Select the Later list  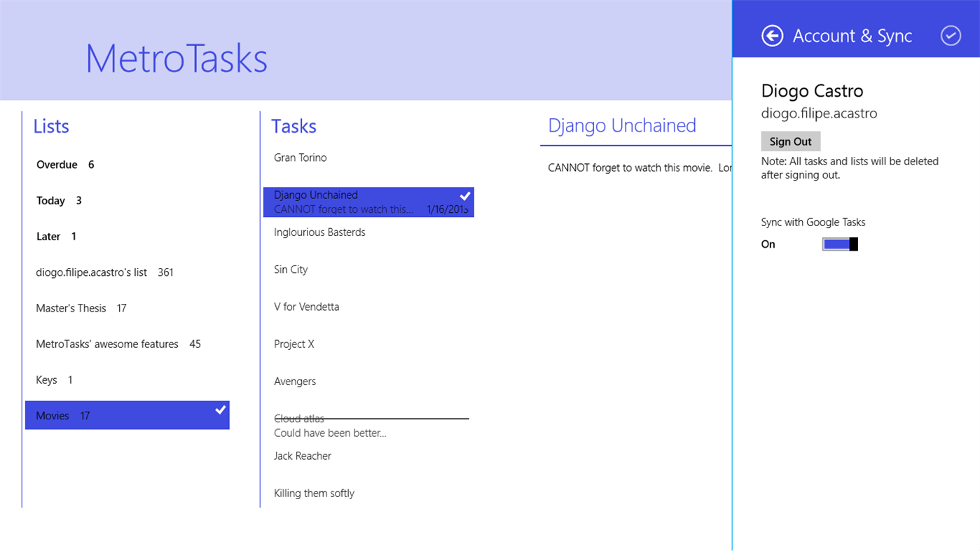[48, 236]
